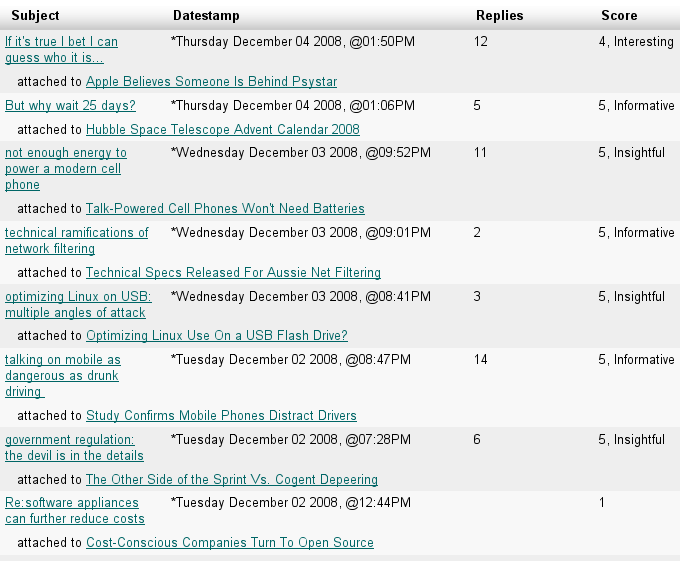Visit "Talk-Powered Cell Phones Won't Need Batteries" story
Image resolution: width=680 pixels, height=561 pixels.
(225, 209)
